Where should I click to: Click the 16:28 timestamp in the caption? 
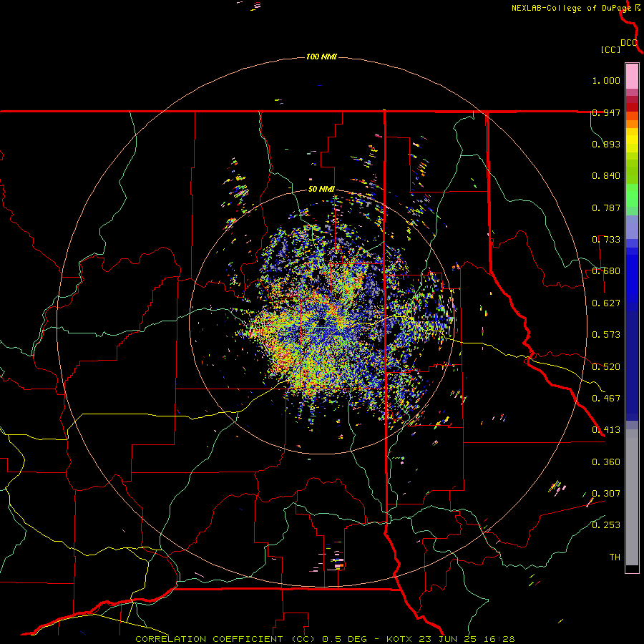click(501, 639)
